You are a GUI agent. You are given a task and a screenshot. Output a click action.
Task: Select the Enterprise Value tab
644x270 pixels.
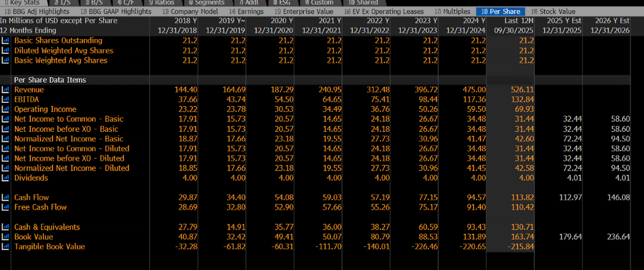(x=304, y=12)
